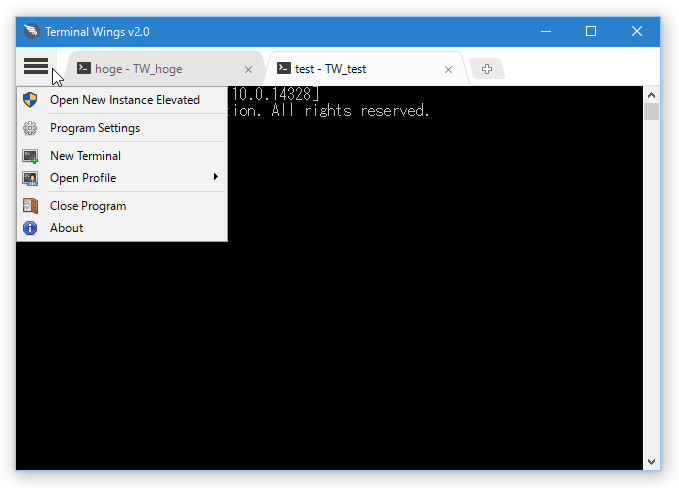Switch to the test - TW_test tab
This screenshot has width=679, height=488.
[366, 69]
